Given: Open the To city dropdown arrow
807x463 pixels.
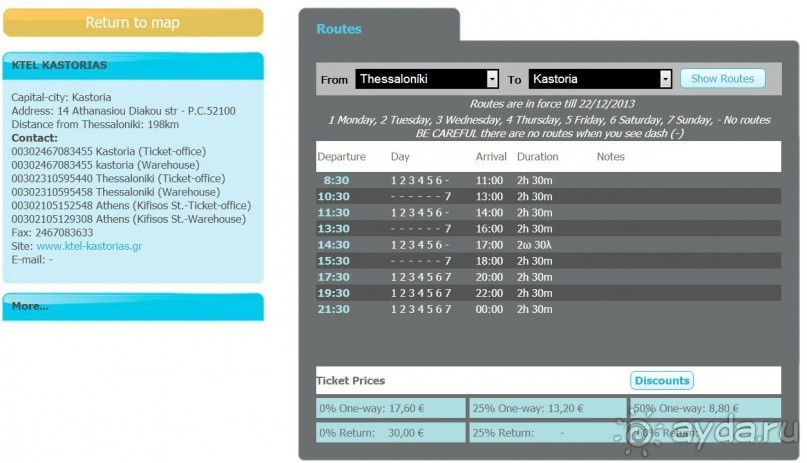Looking at the screenshot, I should 665,79.
